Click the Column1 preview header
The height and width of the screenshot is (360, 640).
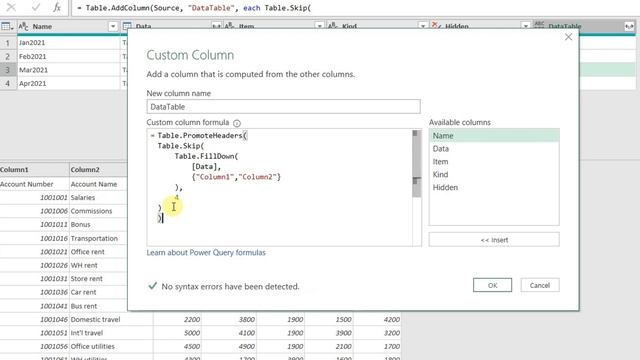click(x=34, y=169)
